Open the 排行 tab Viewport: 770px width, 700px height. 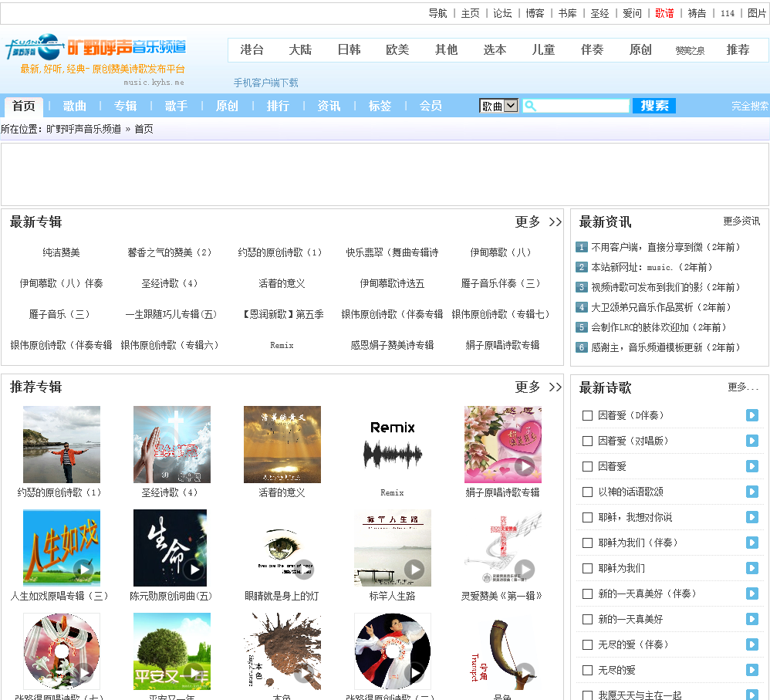click(x=278, y=106)
